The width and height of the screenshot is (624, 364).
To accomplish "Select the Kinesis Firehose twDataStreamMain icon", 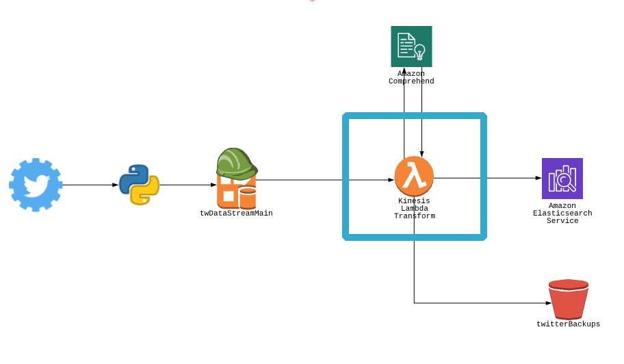I will [237, 179].
